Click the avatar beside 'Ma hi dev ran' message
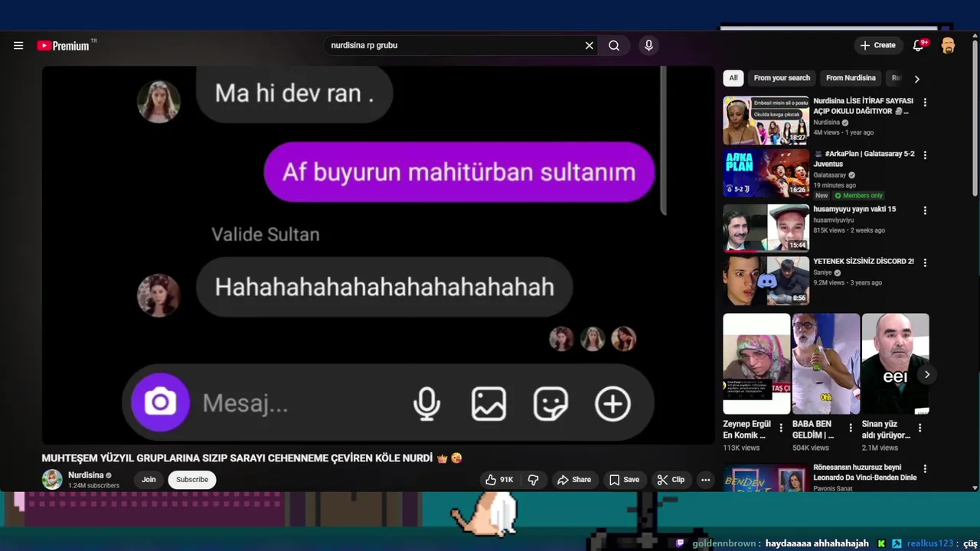 point(158,101)
